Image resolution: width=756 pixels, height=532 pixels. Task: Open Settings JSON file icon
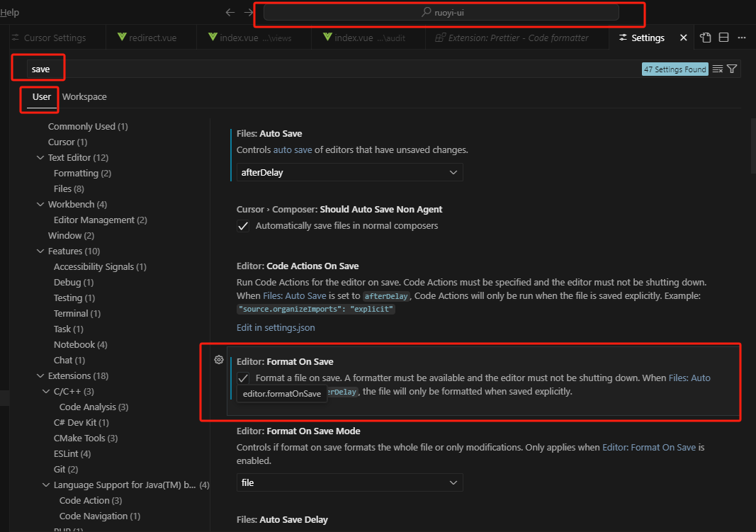[x=706, y=38]
